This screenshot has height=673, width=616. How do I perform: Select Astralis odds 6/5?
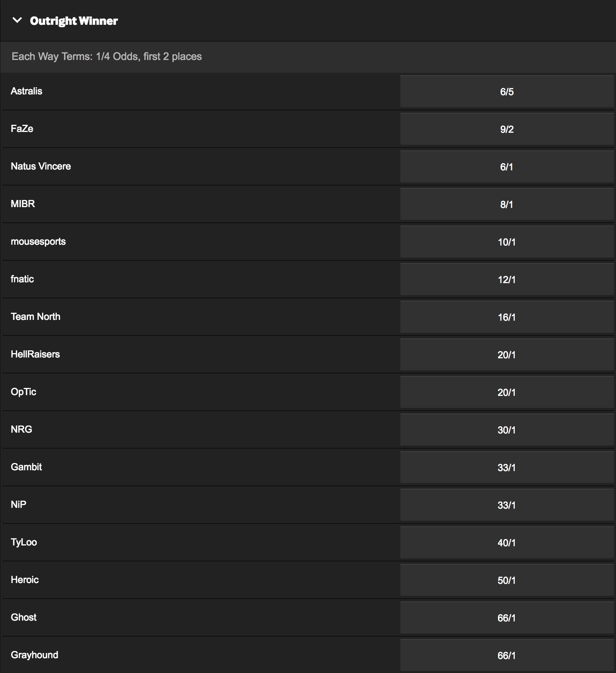click(507, 92)
